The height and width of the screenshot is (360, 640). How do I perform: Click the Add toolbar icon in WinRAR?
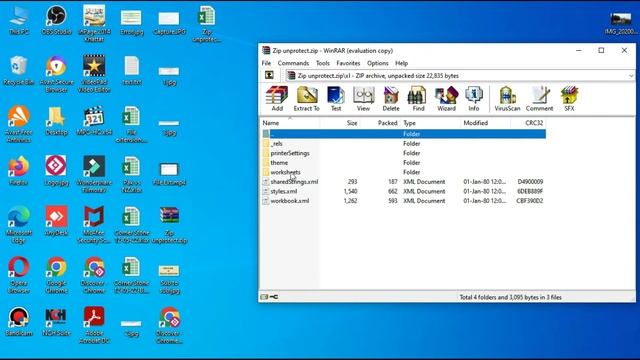(277, 99)
